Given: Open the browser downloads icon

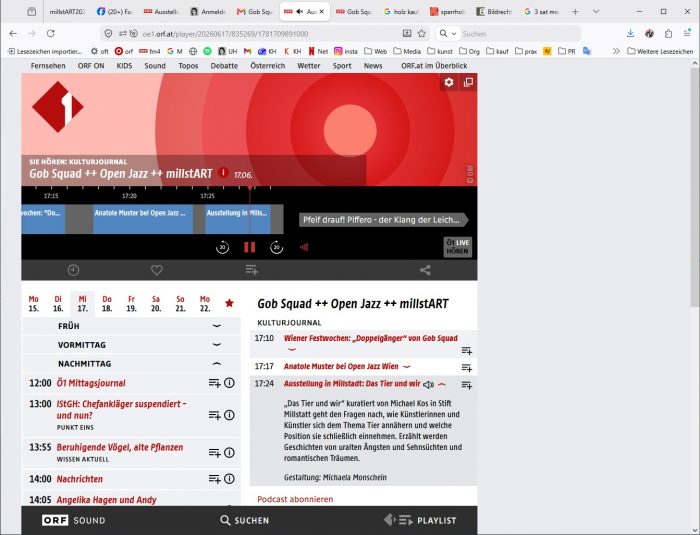Looking at the screenshot, I should 630,33.
